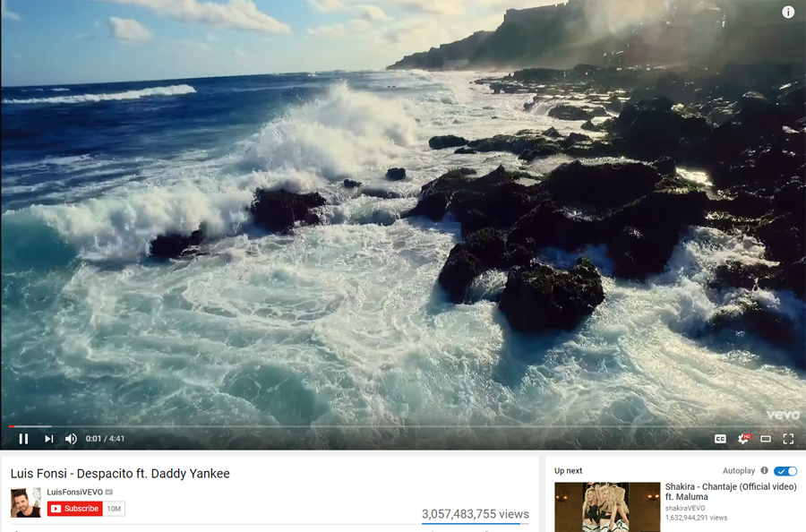The image size is (806, 532).
Task: Skip to the next video
Action: click(x=49, y=439)
